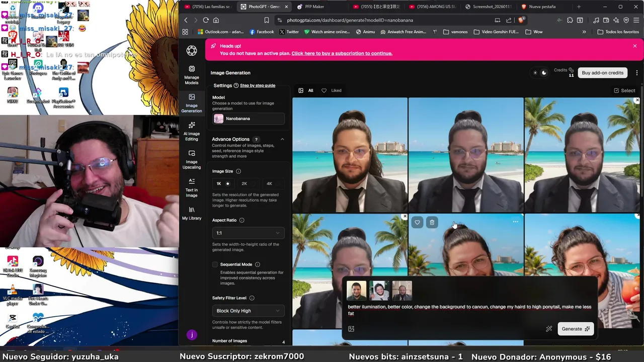Click the prompt text field
This screenshot has height=362, width=644.
469,310
